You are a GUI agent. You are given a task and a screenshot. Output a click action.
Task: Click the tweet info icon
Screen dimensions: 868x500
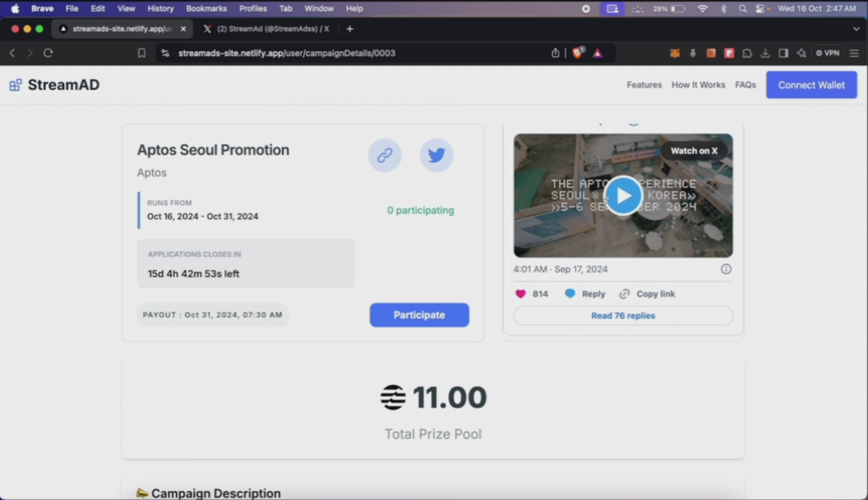[x=726, y=269]
